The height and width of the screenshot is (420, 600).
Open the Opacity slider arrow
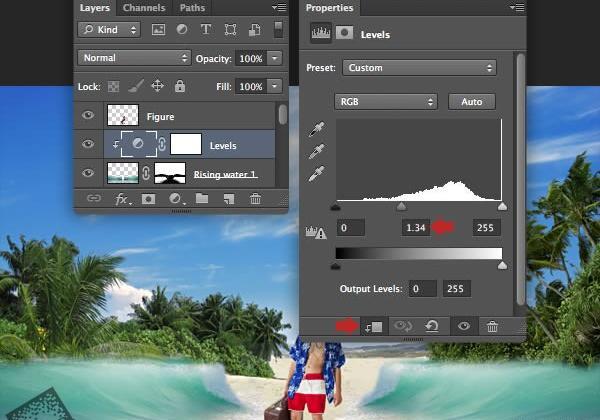(x=274, y=59)
